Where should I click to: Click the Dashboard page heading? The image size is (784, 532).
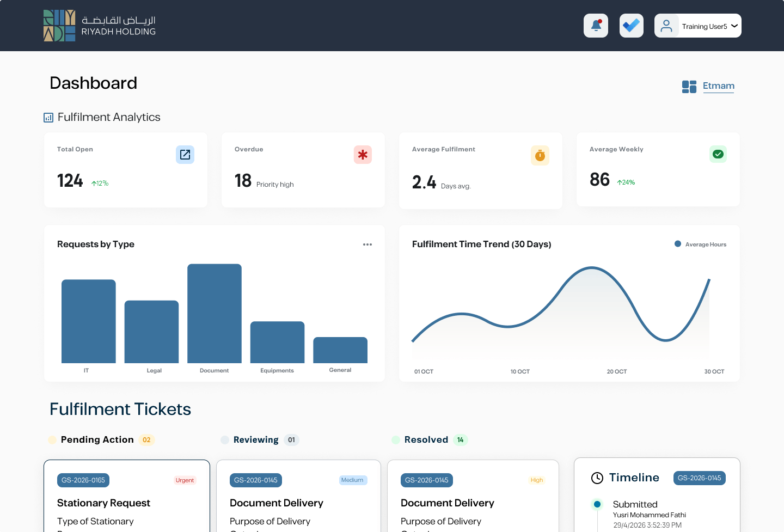pos(94,83)
